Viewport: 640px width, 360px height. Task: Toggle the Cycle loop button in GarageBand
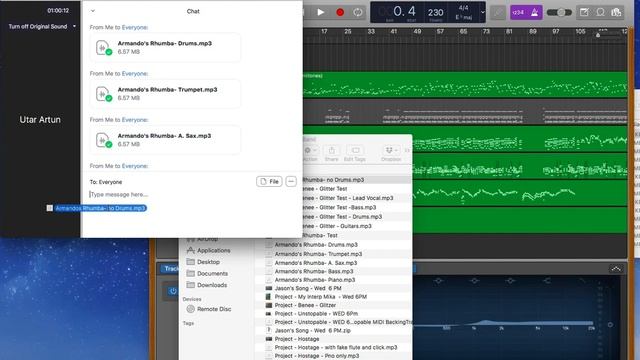(x=358, y=12)
